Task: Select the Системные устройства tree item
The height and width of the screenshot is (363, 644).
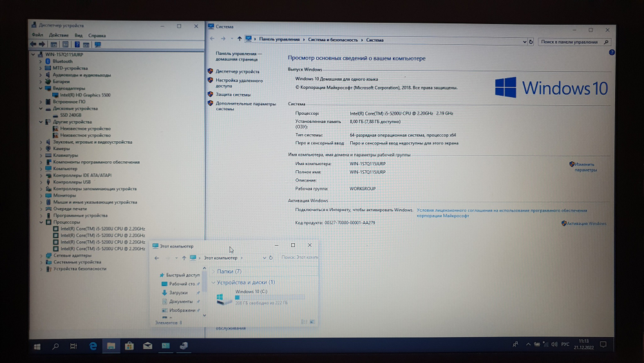Action: click(x=77, y=262)
